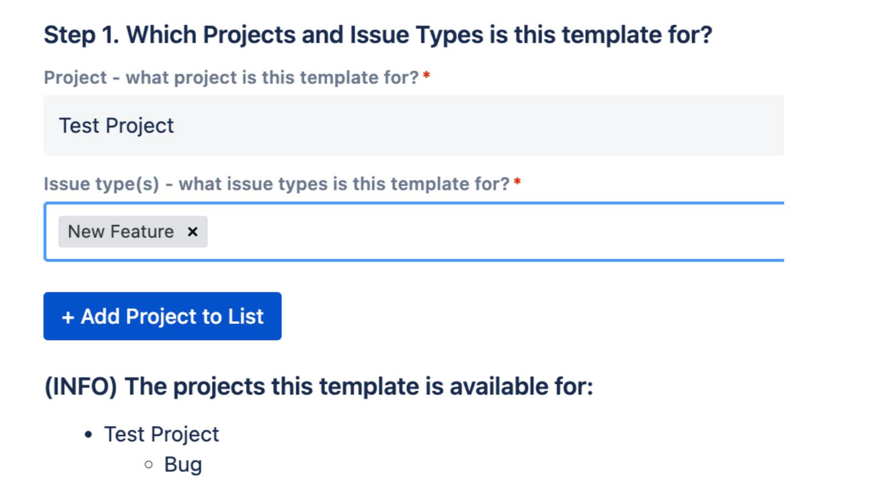This screenshot has width=871, height=496.
Task: Click the red asterisk beside Project label
Action: pos(426,76)
